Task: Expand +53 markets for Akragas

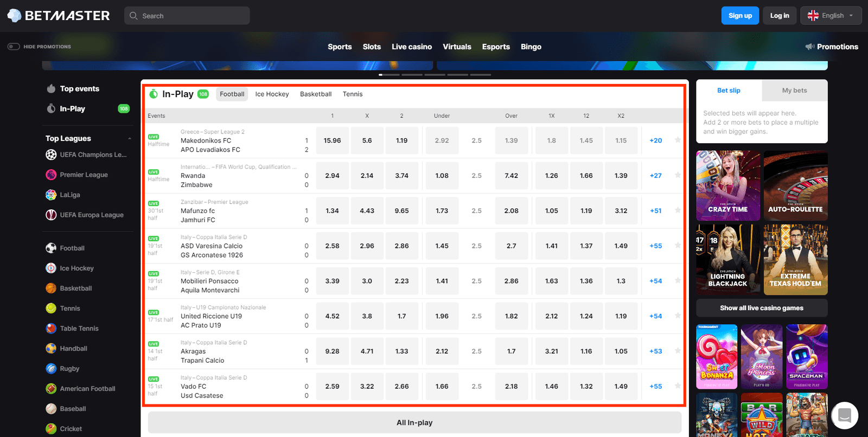Action: click(655, 351)
